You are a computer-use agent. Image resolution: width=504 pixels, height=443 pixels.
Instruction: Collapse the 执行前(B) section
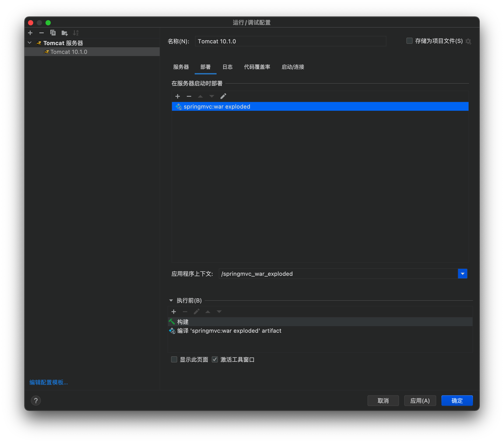tap(171, 301)
